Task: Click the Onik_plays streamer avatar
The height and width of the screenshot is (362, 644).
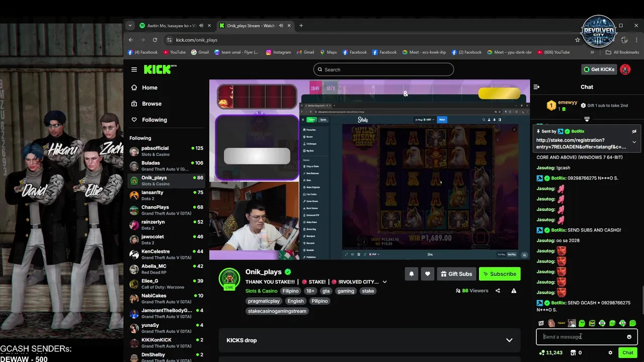Action: [x=229, y=278]
